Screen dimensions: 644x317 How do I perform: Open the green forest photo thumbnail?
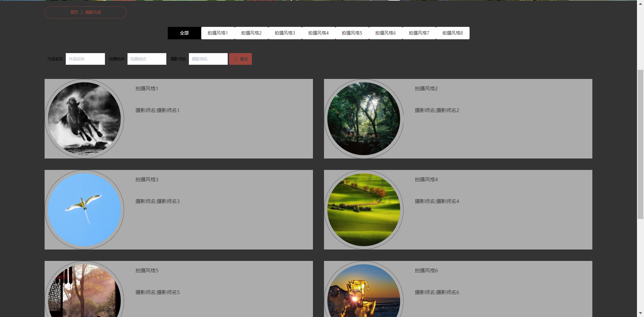(364, 119)
